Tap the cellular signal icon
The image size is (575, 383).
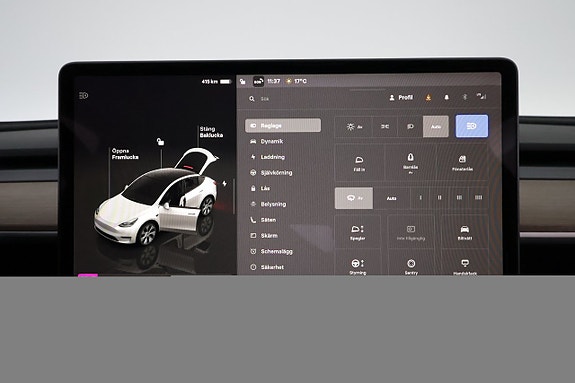[x=481, y=96]
